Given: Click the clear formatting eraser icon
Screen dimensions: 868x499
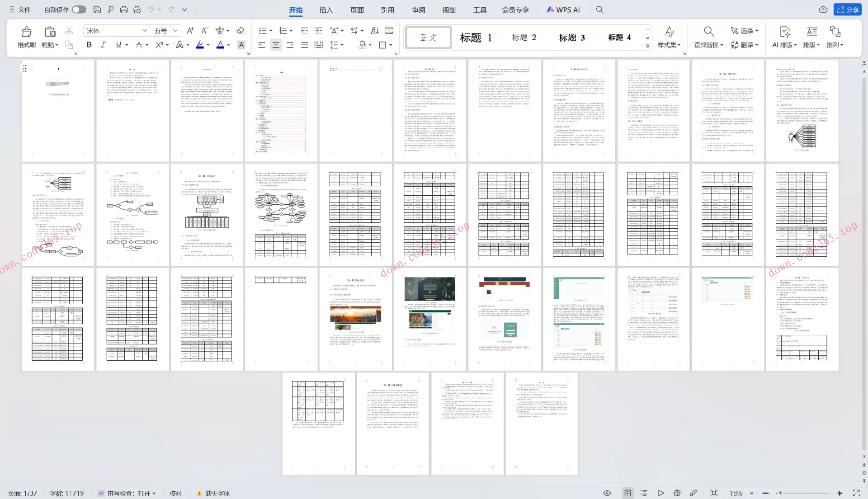Looking at the screenshot, I should 241,30.
